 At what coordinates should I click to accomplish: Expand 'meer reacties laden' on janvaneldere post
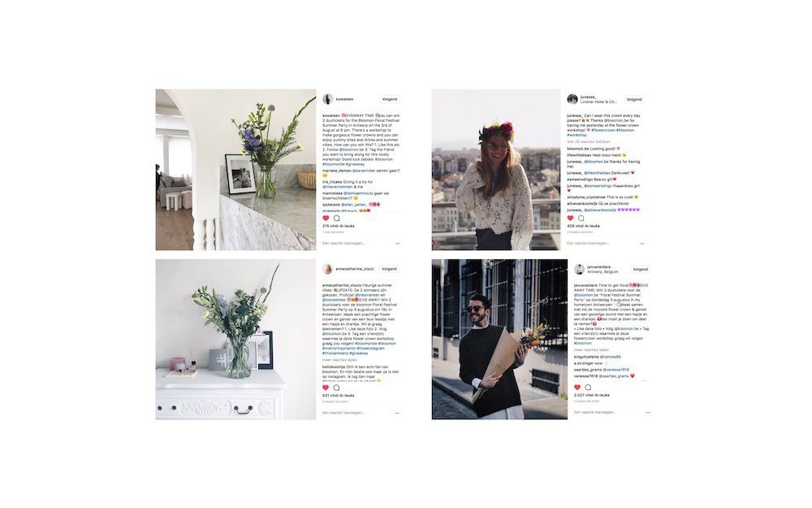point(591,350)
